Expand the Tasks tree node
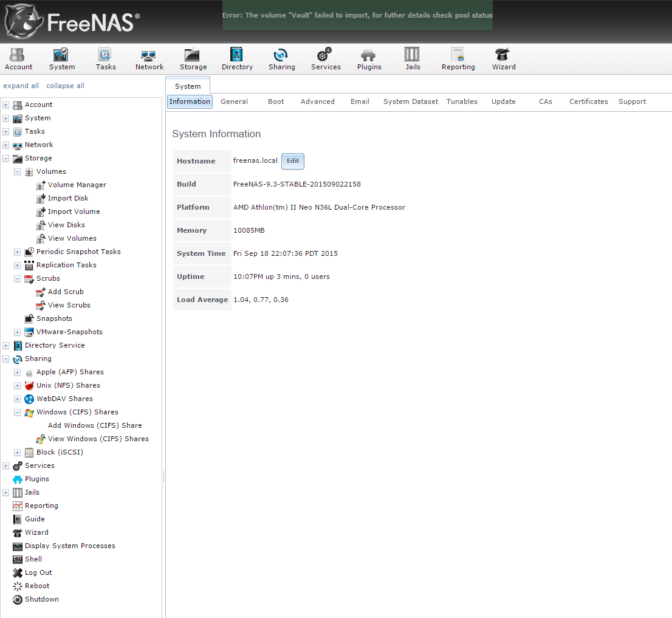 pos(5,132)
